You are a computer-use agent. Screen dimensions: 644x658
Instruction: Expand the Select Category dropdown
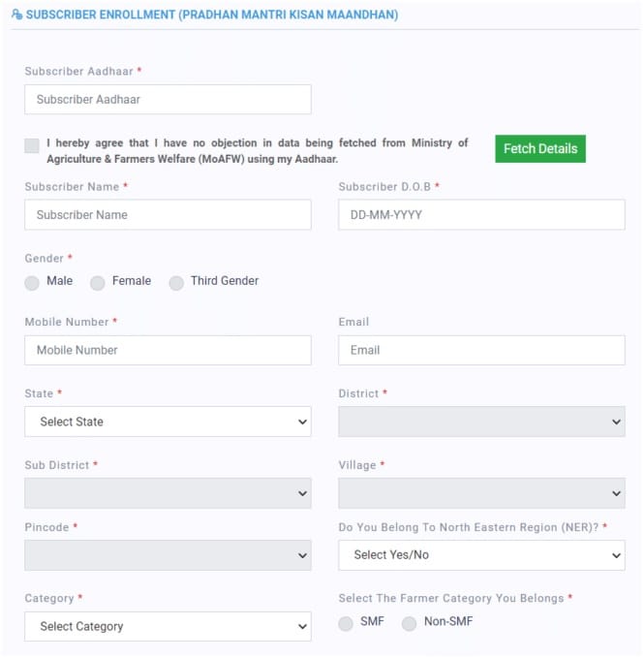[168, 627]
